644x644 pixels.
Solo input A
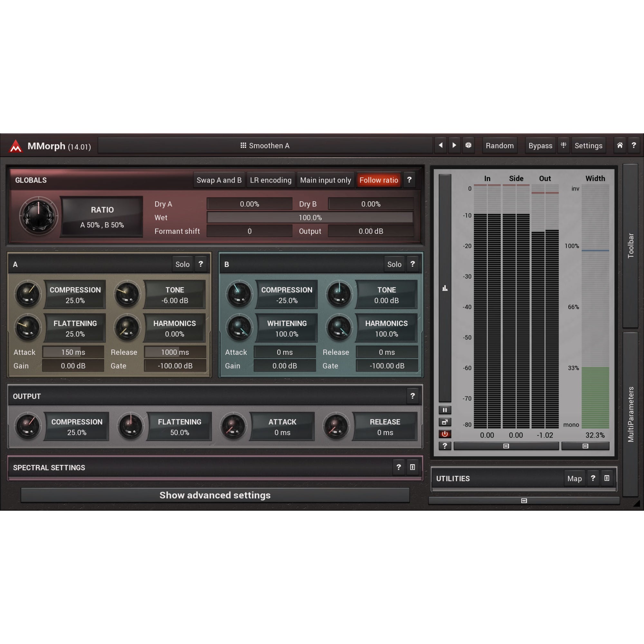pos(182,264)
